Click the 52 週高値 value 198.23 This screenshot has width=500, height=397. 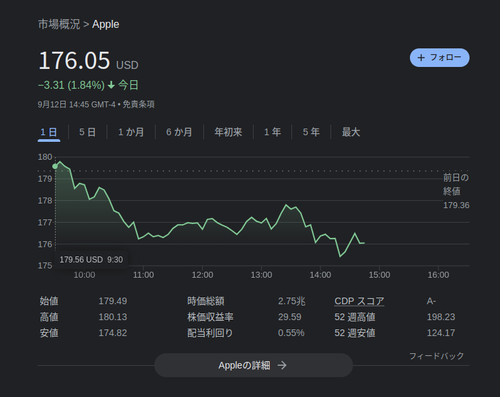(x=441, y=317)
